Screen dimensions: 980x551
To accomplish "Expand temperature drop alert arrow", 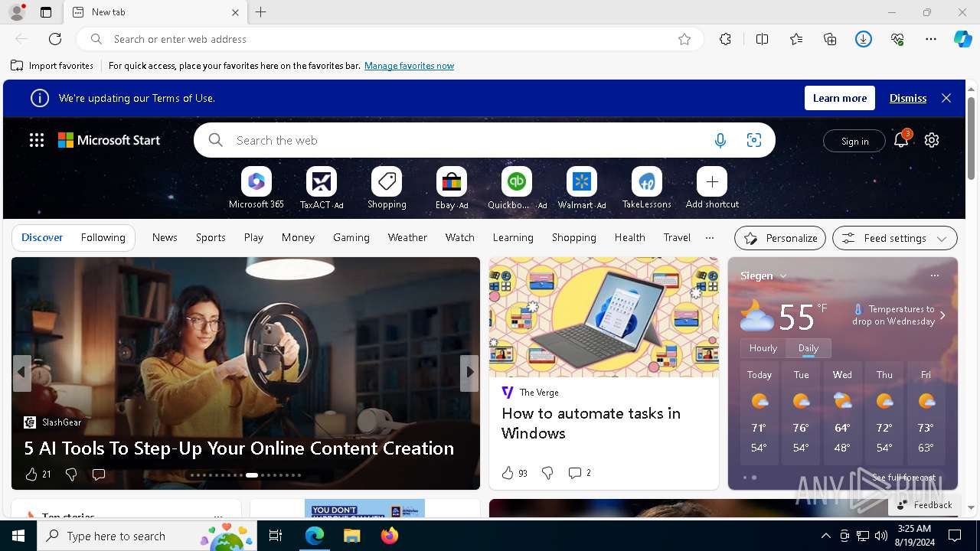I will coord(942,315).
